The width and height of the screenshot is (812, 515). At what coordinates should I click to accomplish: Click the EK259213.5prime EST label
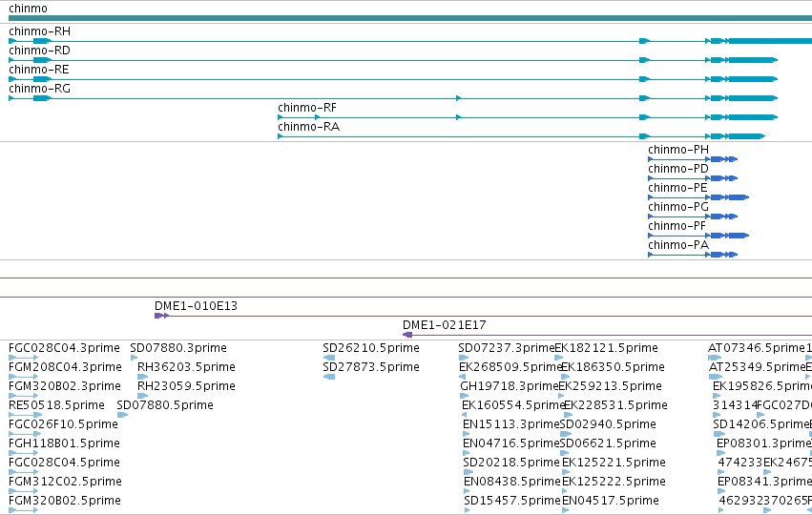coord(610,386)
